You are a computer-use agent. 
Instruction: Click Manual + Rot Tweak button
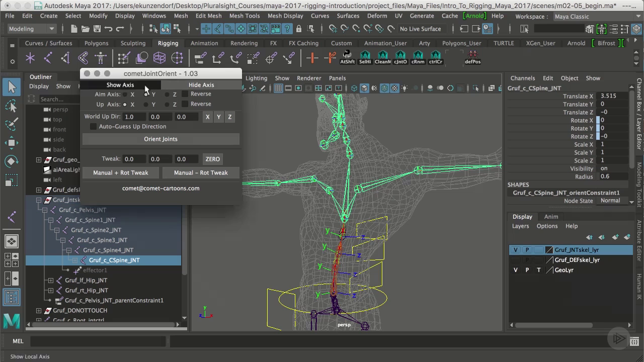point(121,173)
